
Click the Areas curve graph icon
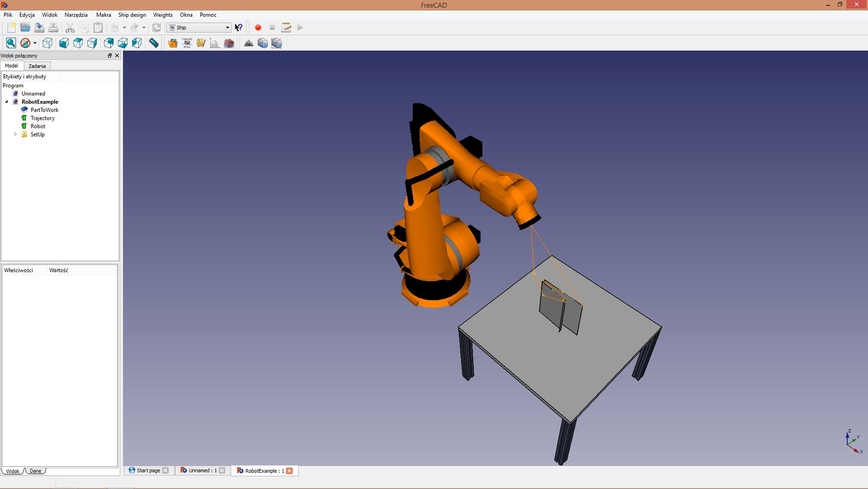tap(215, 43)
